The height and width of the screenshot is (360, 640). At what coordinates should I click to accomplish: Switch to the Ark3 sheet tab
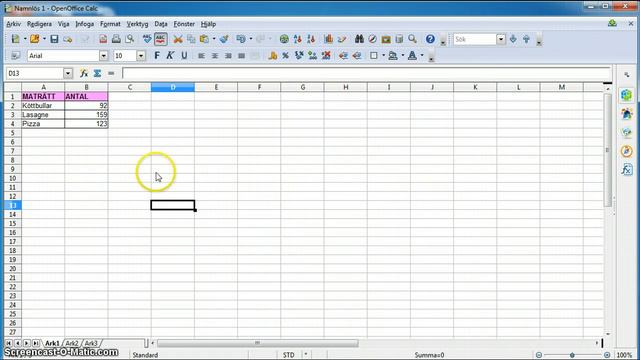(91, 343)
